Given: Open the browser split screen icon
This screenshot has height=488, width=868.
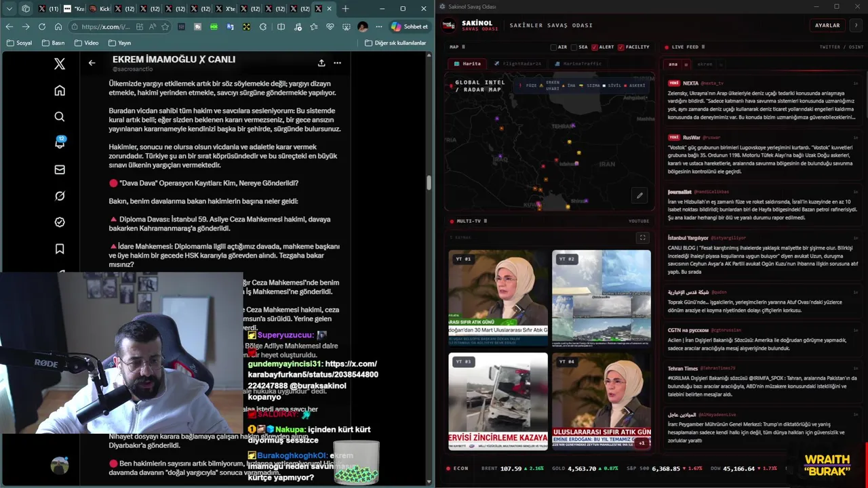Looking at the screenshot, I should coord(281,26).
